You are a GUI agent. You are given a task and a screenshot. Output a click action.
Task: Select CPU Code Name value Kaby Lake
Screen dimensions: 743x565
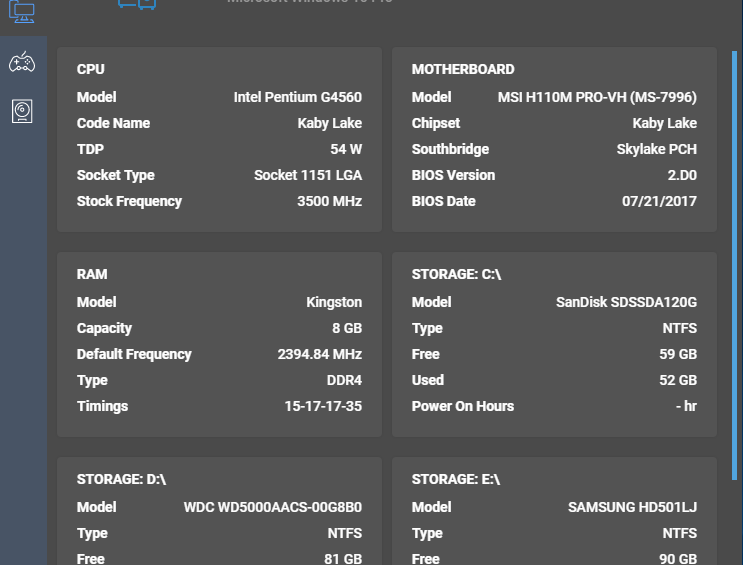[x=330, y=123]
